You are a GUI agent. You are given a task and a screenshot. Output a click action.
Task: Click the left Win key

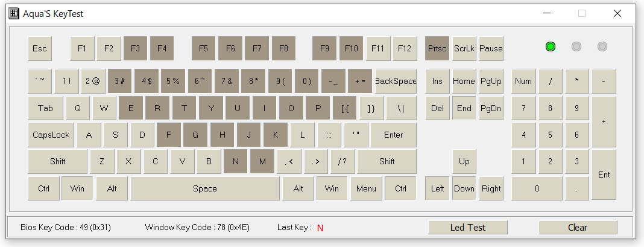pyautogui.click(x=77, y=188)
